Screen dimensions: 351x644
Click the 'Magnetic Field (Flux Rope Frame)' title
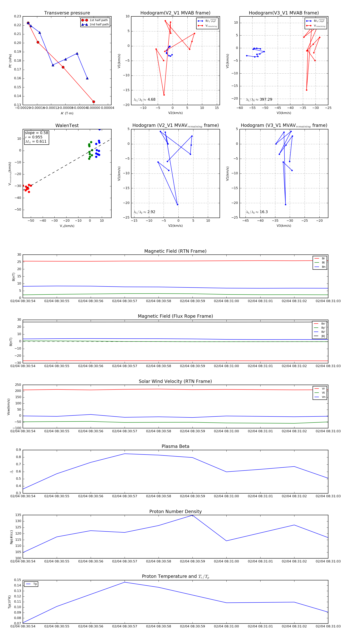(175, 316)
